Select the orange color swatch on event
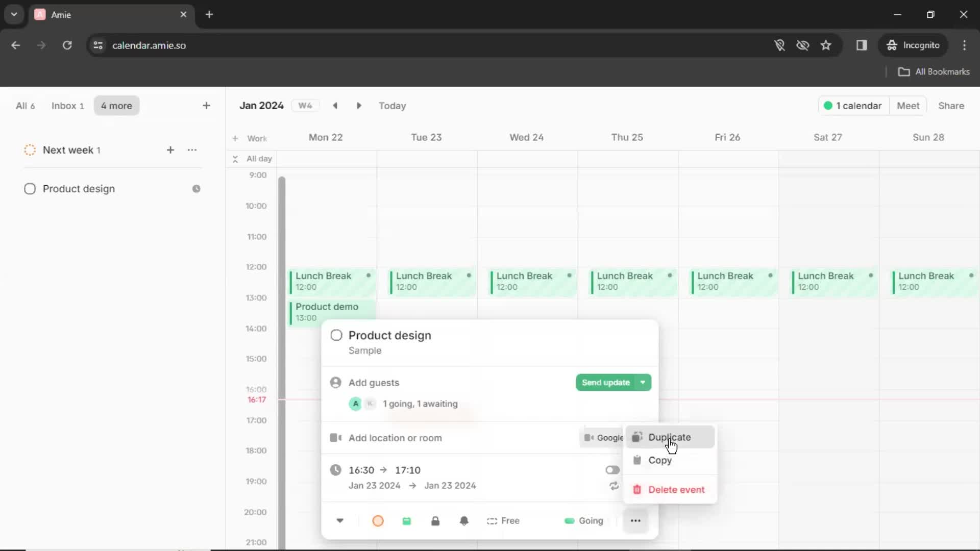 point(378,520)
